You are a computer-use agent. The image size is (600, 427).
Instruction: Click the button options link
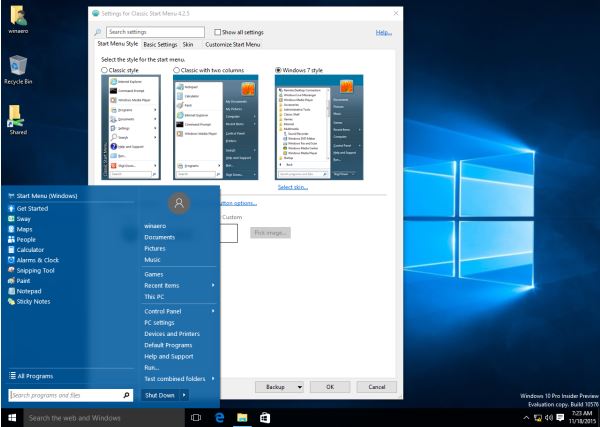tap(238, 203)
